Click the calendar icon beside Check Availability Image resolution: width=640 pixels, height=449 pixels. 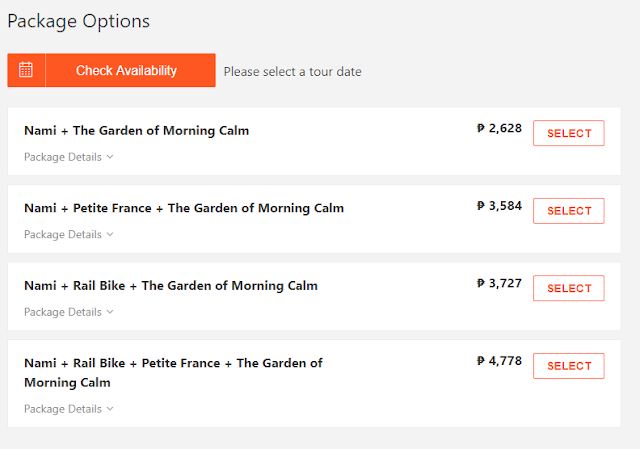coord(26,70)
